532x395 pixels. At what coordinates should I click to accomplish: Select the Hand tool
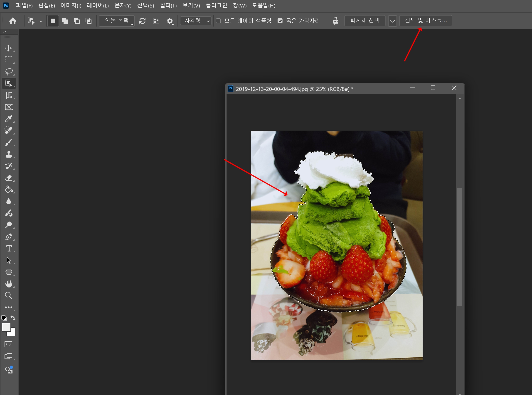click(x=9, y=284)
